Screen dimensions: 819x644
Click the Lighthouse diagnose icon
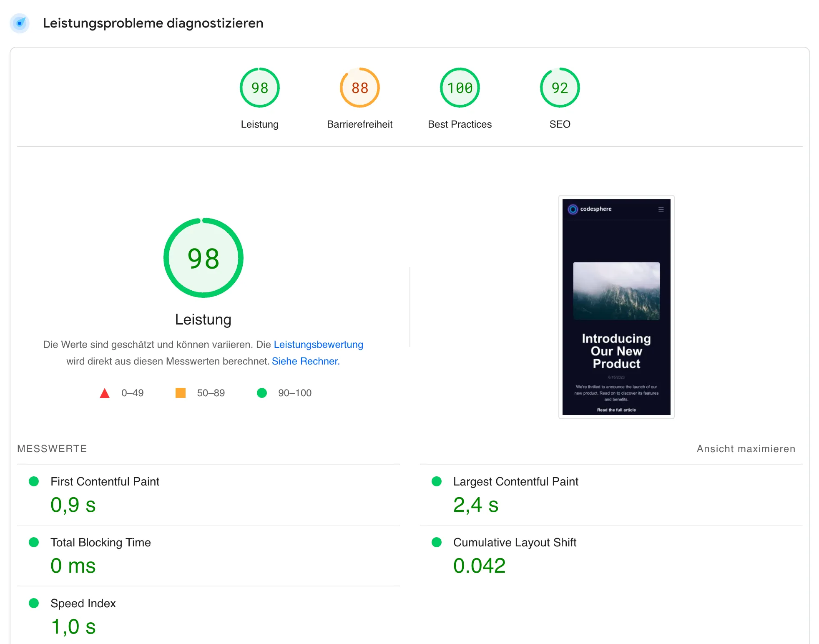click(x=20, y=23)
